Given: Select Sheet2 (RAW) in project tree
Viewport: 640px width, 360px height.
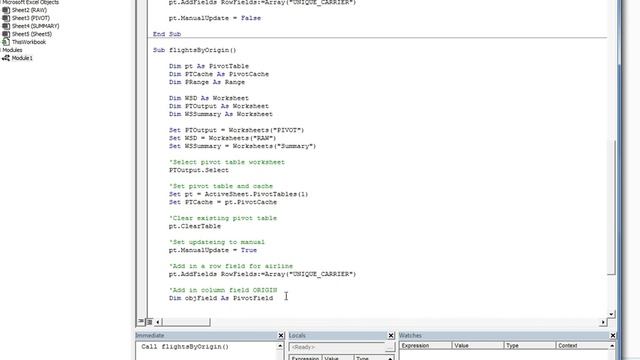Looking at the screenshot, I should tap(29, 10).
